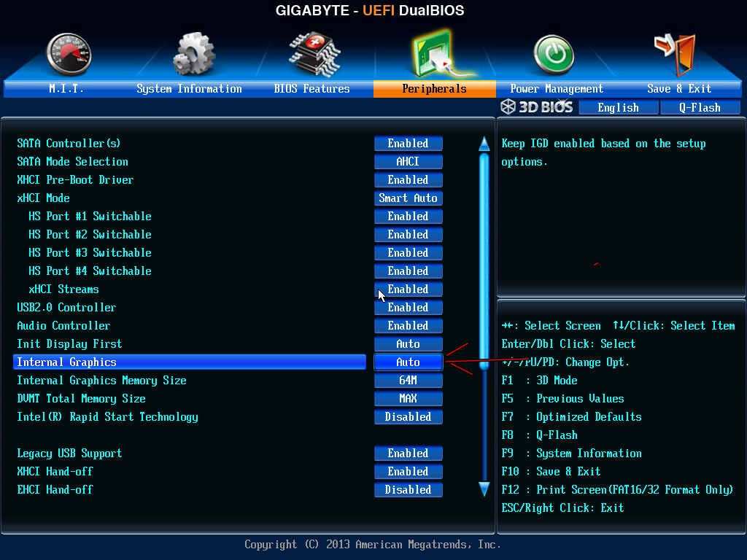Viewport: 747px width, 560px height.
Task: Select the DVMT Total Memory Size label
Action: pyautogui.click(x=82, y=399)
